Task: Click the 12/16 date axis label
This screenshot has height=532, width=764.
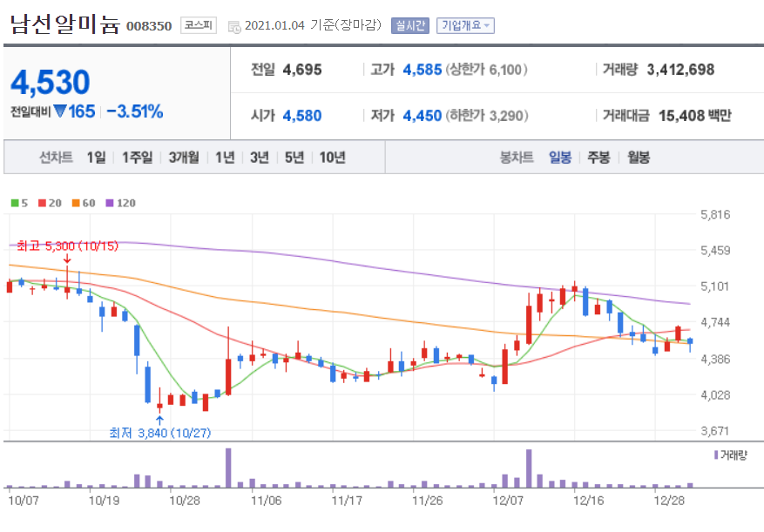Action: click(588, 501)
